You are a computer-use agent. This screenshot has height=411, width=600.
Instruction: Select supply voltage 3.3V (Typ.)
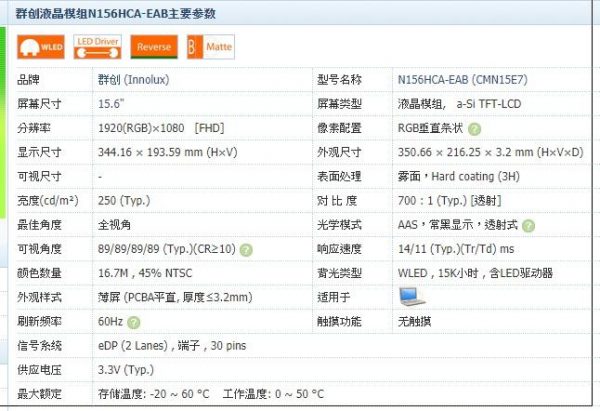coord(126,370)
